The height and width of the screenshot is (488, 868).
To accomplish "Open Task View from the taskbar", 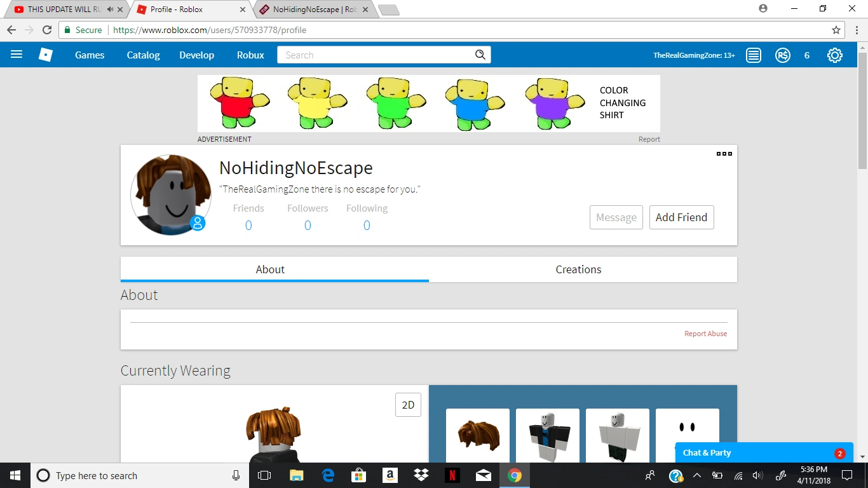I will (x=264, y=475).
